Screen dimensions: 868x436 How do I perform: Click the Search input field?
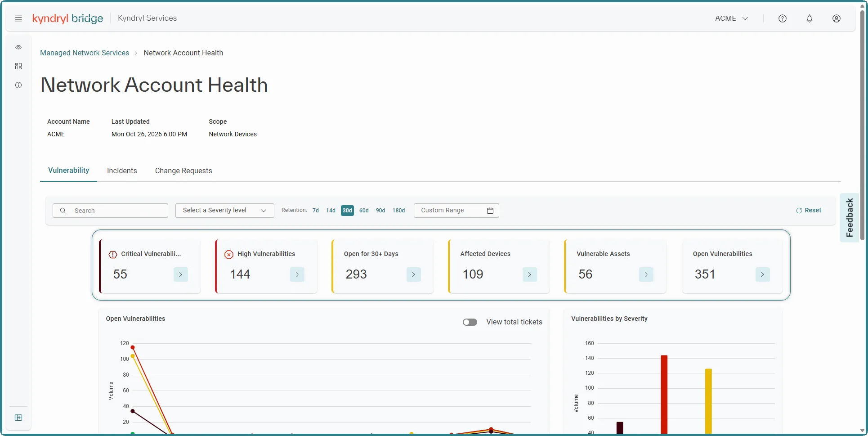(110, 211)
